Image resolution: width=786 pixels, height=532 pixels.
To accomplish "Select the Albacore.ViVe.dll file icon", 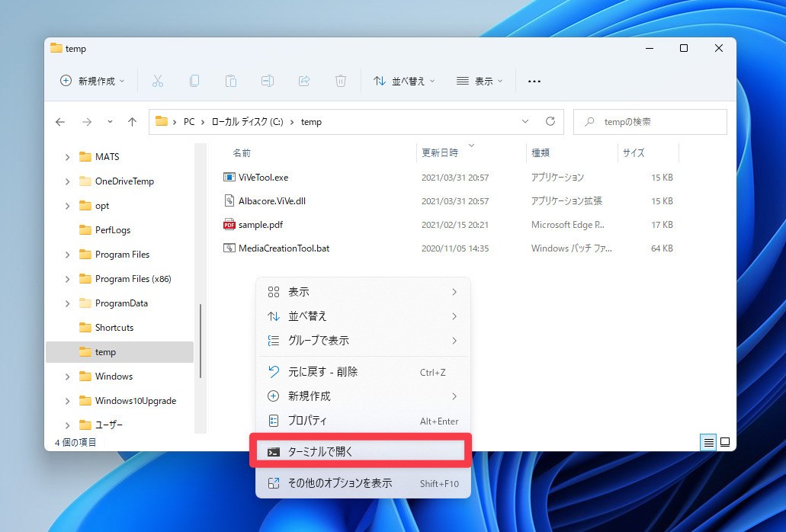I will (x=229, y=201).
